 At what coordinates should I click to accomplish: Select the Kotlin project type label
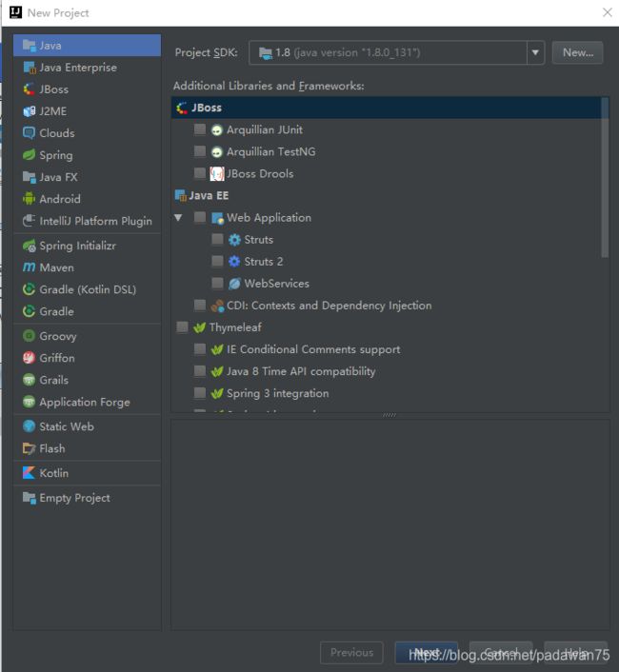click(x=54, y=473)
